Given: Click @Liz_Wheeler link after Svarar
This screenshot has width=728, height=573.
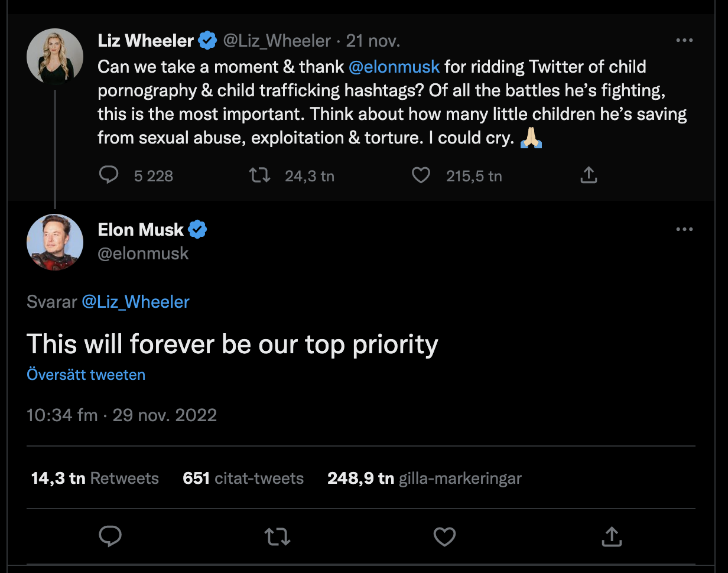Looking at the screenshot, I should click(135, 302).
